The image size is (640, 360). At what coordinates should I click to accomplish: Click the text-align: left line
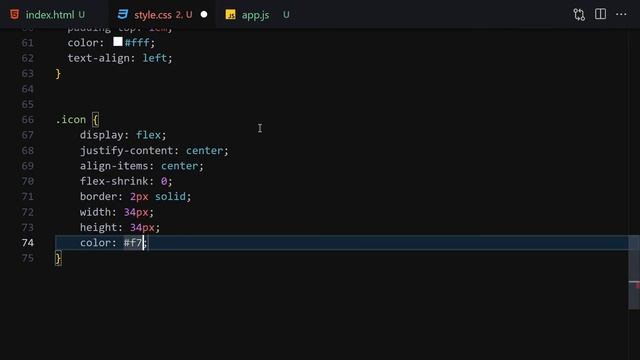tap(120, 58)
